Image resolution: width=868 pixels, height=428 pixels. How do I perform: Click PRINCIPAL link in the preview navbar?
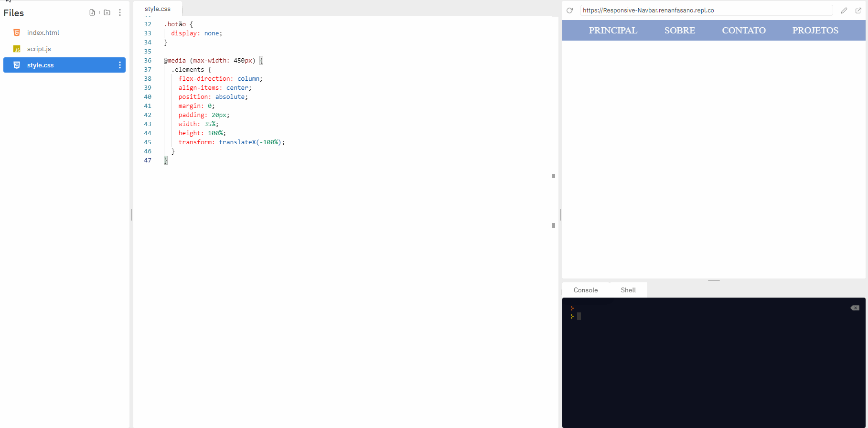coord(613,31)
